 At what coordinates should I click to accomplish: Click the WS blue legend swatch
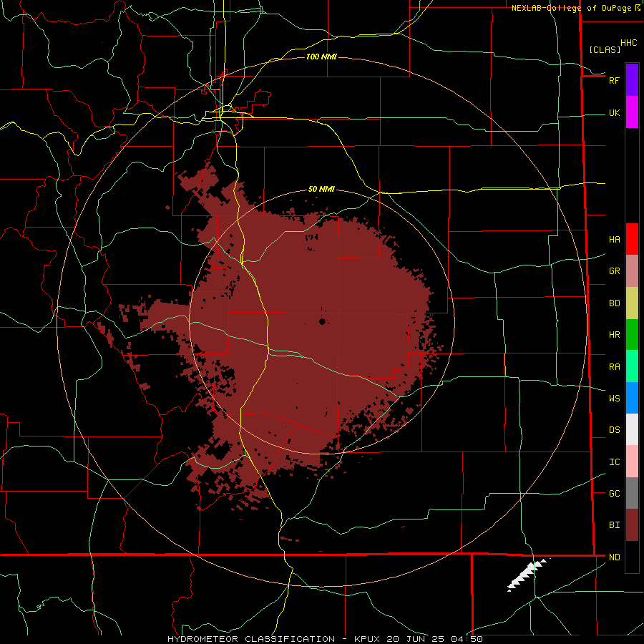632,398
